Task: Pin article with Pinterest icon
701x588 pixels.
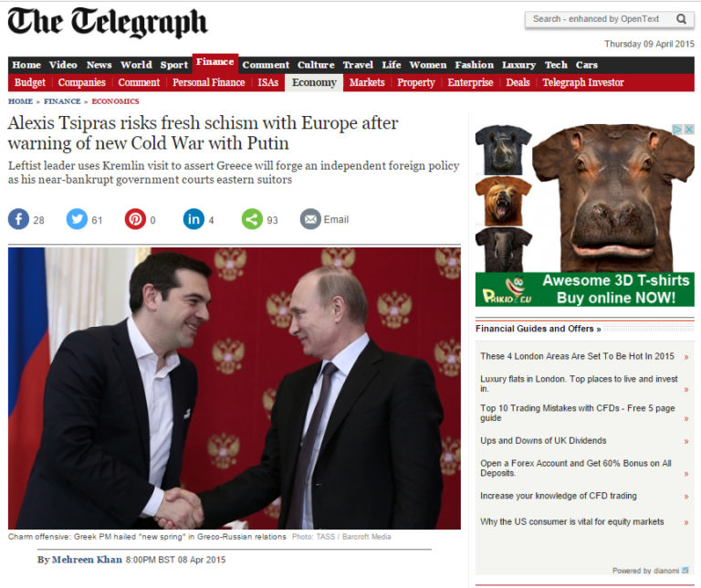Action: [135, 219]
